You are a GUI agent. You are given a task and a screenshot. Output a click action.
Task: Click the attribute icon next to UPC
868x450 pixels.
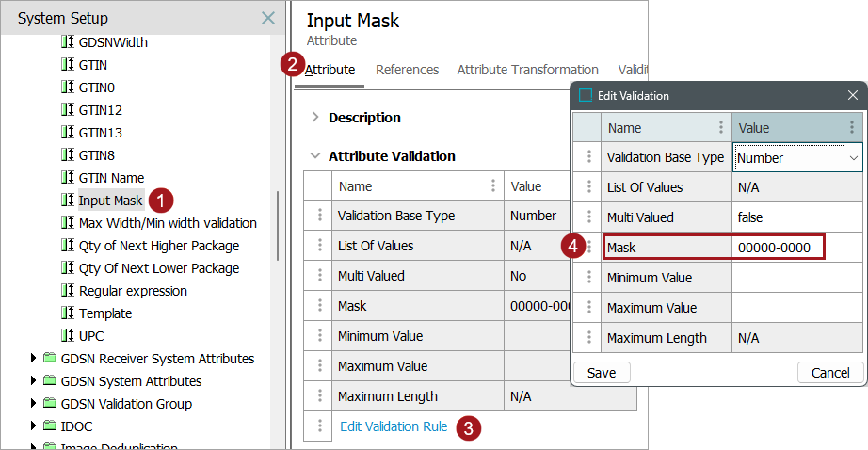[x=67, y=336]
